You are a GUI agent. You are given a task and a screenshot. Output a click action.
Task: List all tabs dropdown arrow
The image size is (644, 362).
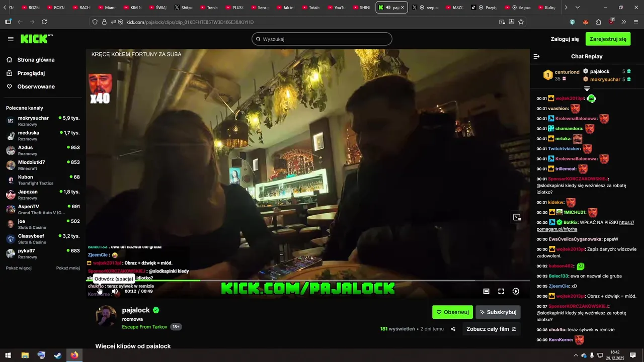[577, 8]
